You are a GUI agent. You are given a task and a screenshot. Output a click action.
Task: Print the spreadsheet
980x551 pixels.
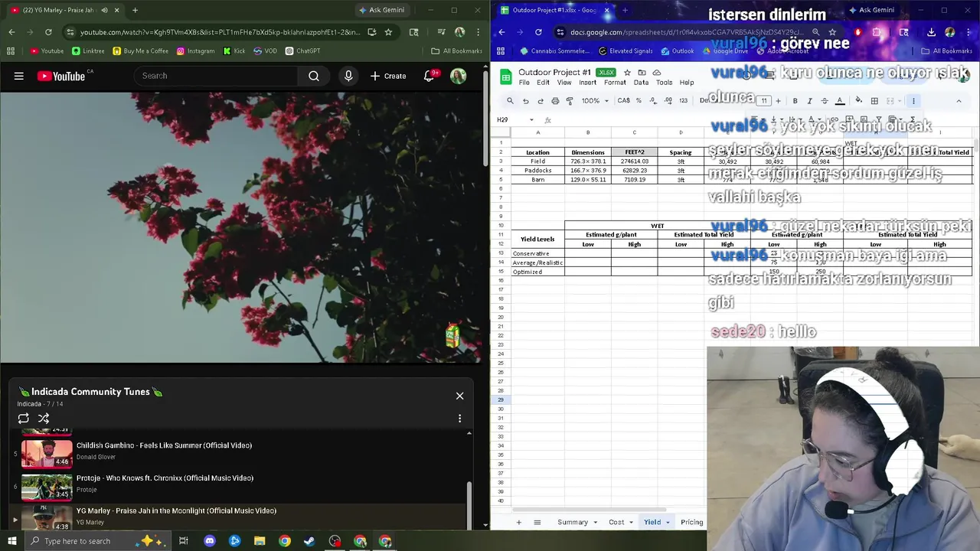tap(555, 101)
